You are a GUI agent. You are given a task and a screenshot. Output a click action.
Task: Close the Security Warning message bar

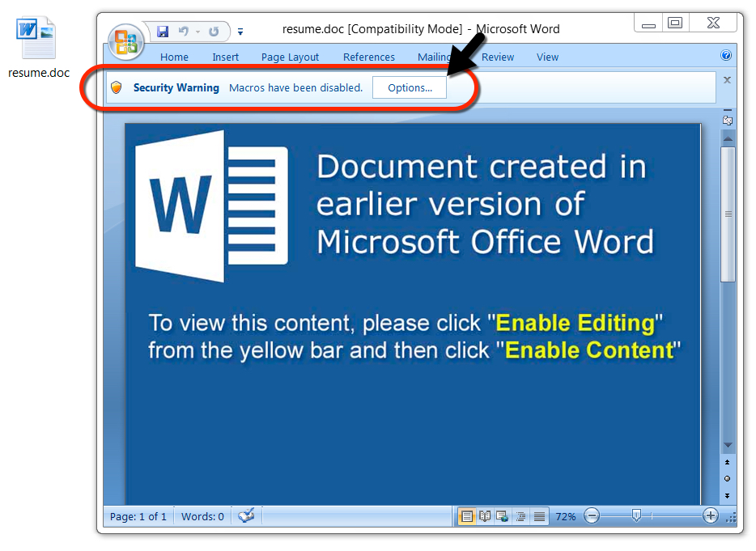click(x=727, y=80)
